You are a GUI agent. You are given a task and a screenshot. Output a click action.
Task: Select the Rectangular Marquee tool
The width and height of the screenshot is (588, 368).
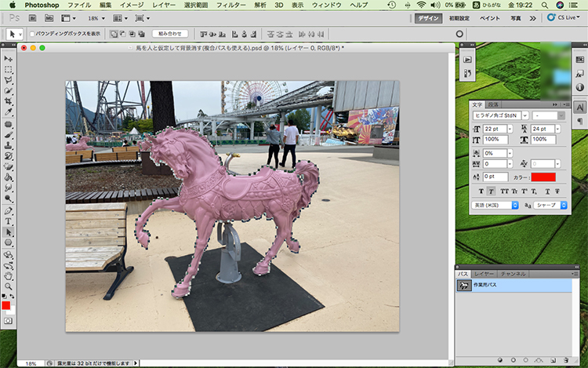pos(9,70)
